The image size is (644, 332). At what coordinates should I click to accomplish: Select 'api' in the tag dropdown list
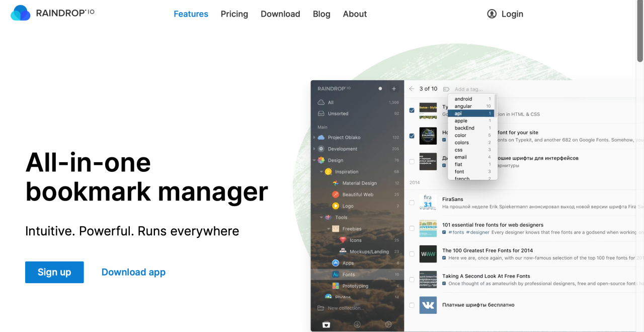click(x=471, y=113)
